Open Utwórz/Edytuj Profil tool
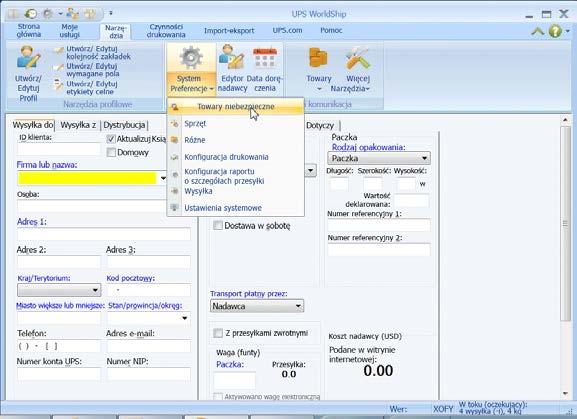577x419 pixels. pyautogui.click(x=28, y=74)
